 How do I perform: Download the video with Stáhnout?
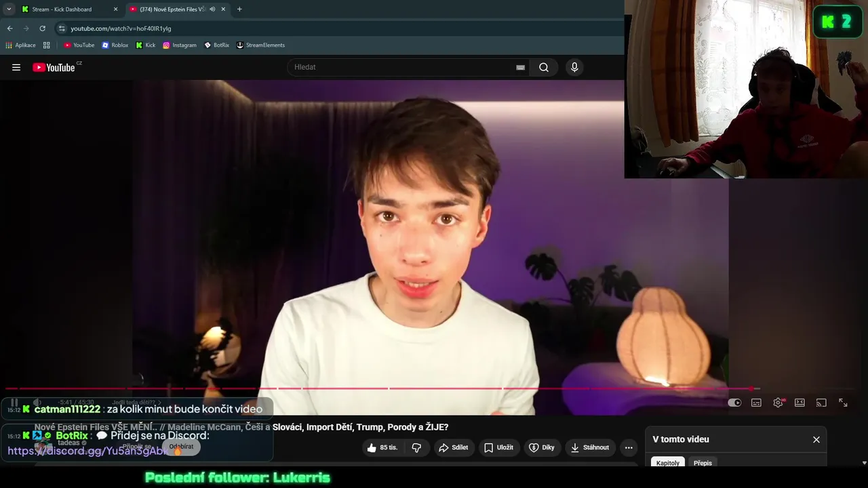tap(590, 447)
